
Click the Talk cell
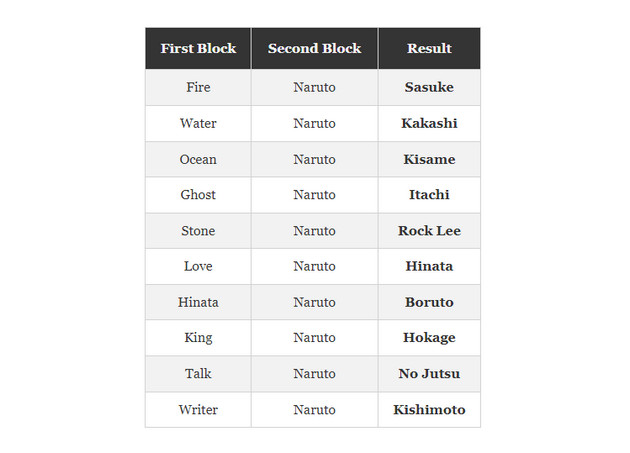[198, 373]
